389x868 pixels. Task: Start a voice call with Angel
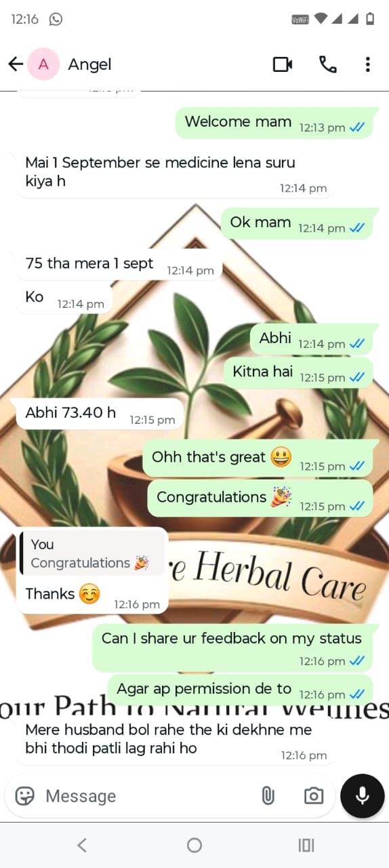[x=327, y=64]
